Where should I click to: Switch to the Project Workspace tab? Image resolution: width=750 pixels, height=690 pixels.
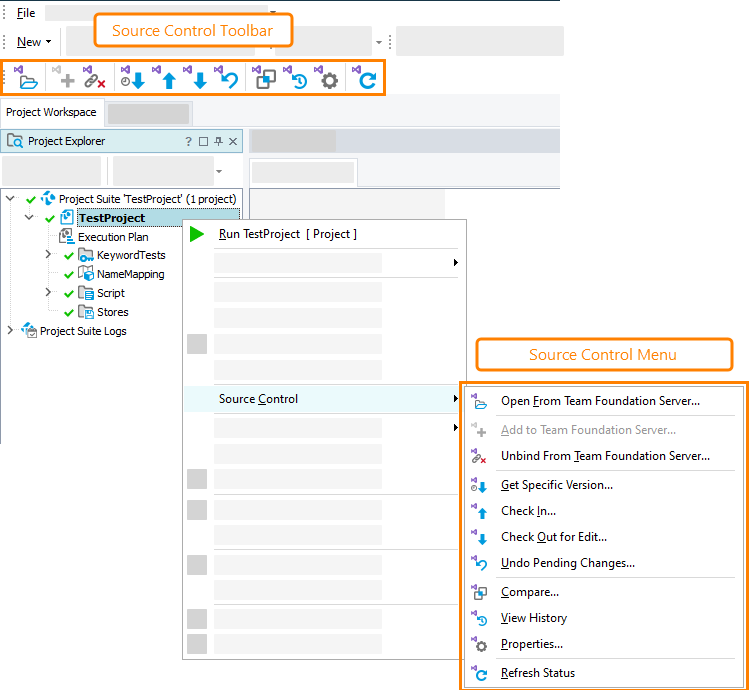click(x=51, y=112)
